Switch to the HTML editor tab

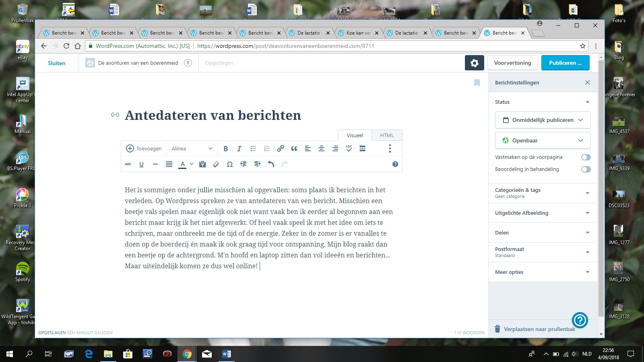387,136
